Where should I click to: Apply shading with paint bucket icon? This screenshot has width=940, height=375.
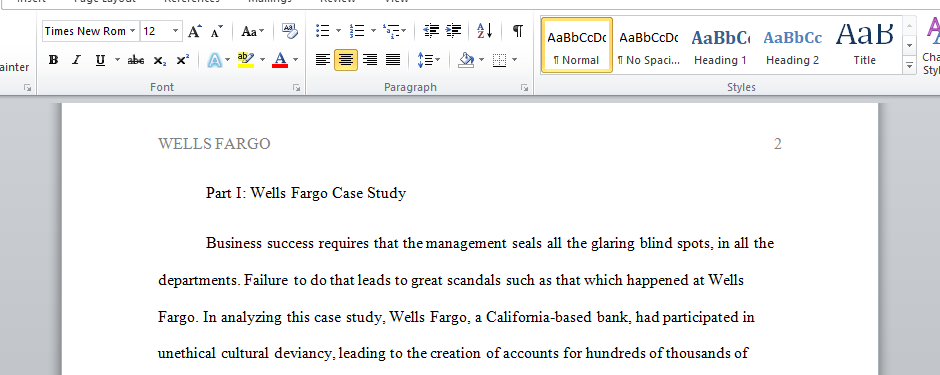(x=466, y=60)
